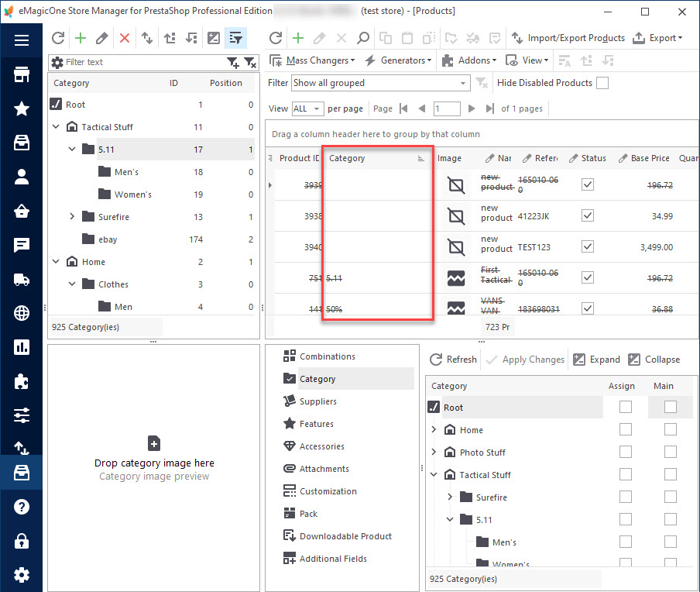Check Assign box for Photo Stuff
This screenshot has height=592, width=700.
coord(626,452)
